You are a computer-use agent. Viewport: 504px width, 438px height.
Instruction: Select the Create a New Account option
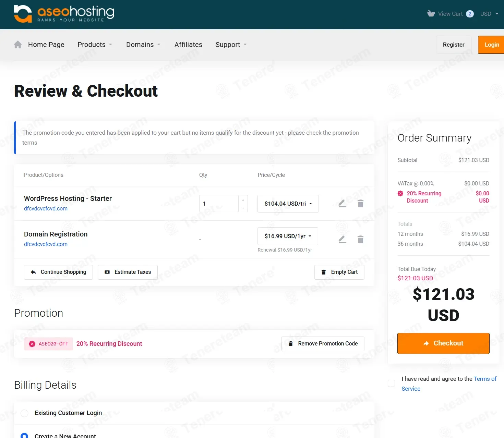24,436
